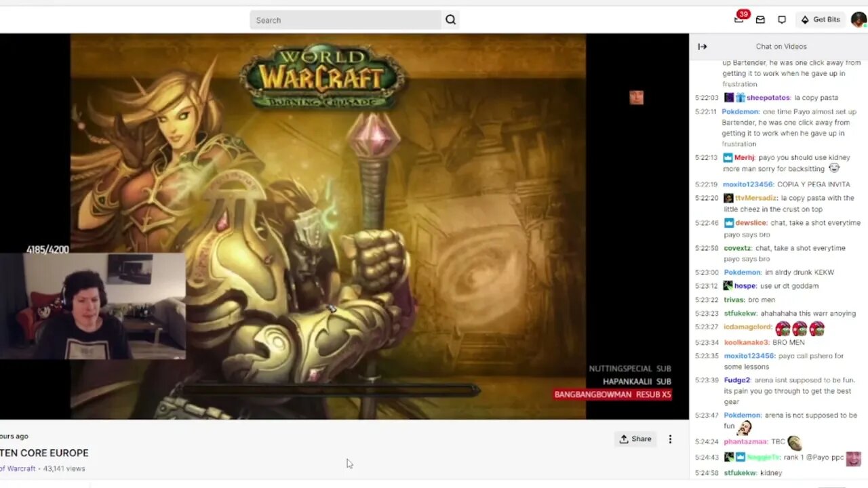Click the emote at end of rank 1 message

(x=853, y=458)
